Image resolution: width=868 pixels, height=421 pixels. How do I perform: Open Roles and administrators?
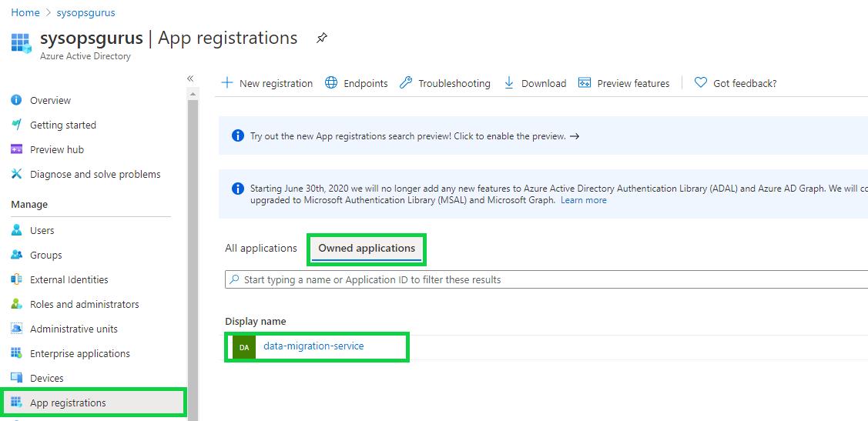click(85, 304)
